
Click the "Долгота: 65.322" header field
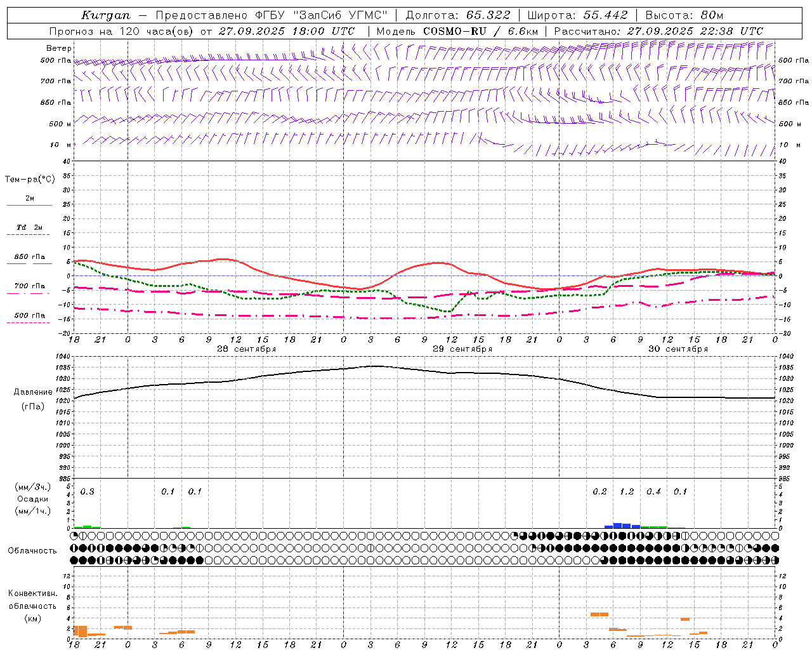(x=457, y=15)
